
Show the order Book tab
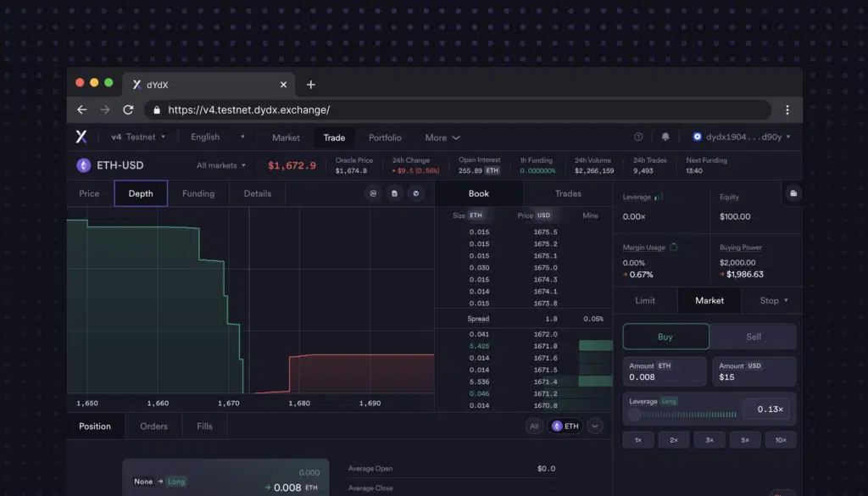point(479,193)
